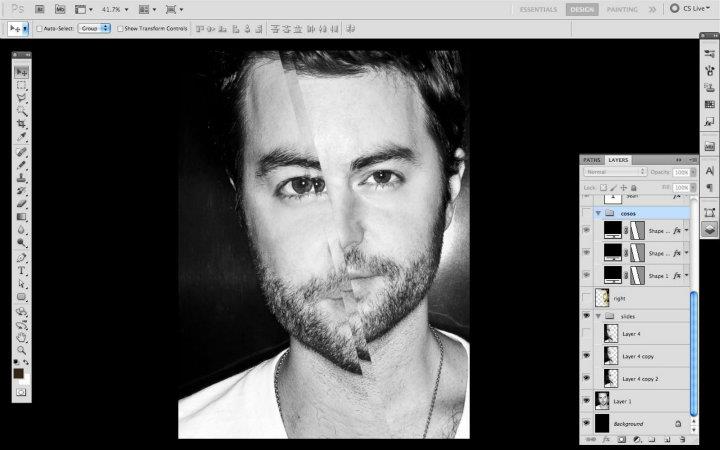Collapse the 'slides' layer group
The image size is (720, 450).
pyautogui.click(x=598, y=316)
